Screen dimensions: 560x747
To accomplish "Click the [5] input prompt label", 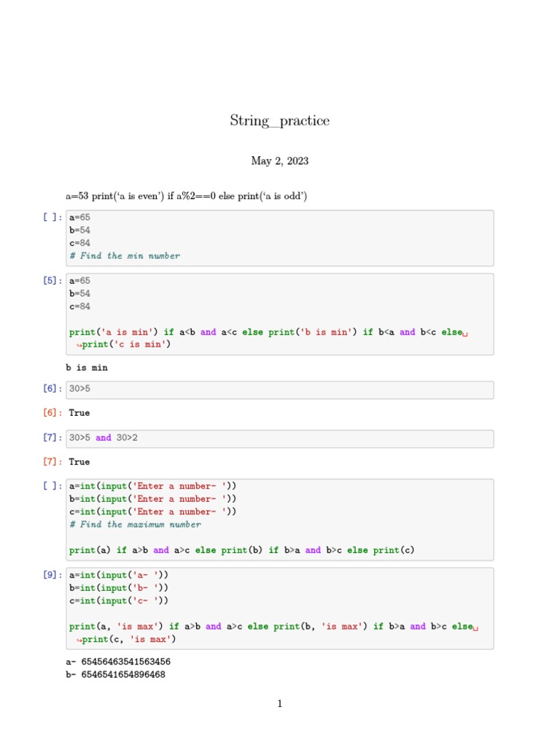I will 52,280.
